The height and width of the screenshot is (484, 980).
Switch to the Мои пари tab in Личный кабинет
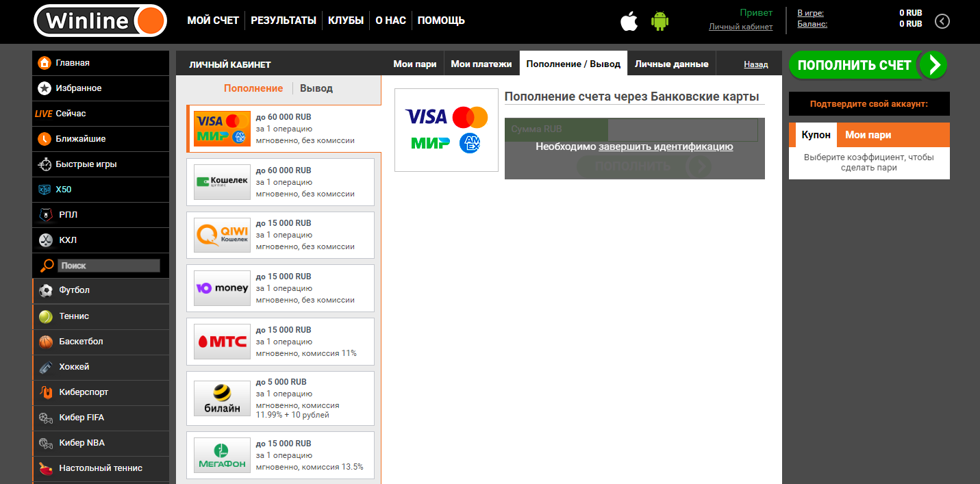pyautogui.click(x=415, y=64)
